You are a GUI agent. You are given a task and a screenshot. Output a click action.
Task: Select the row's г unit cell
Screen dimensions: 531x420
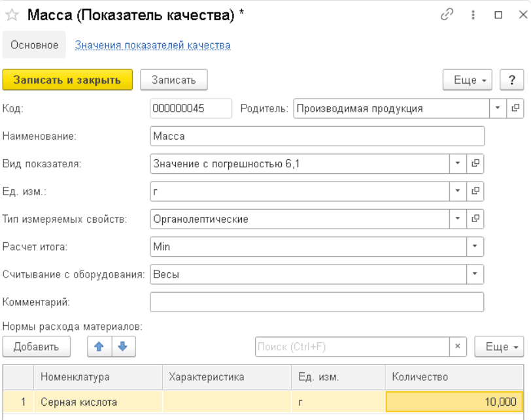pos(338,402)
